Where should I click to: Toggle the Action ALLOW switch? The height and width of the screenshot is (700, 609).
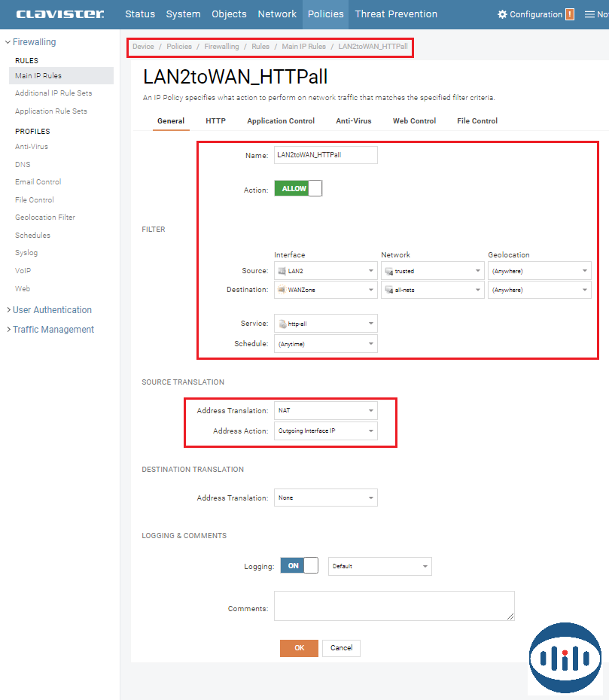[298, 189]
